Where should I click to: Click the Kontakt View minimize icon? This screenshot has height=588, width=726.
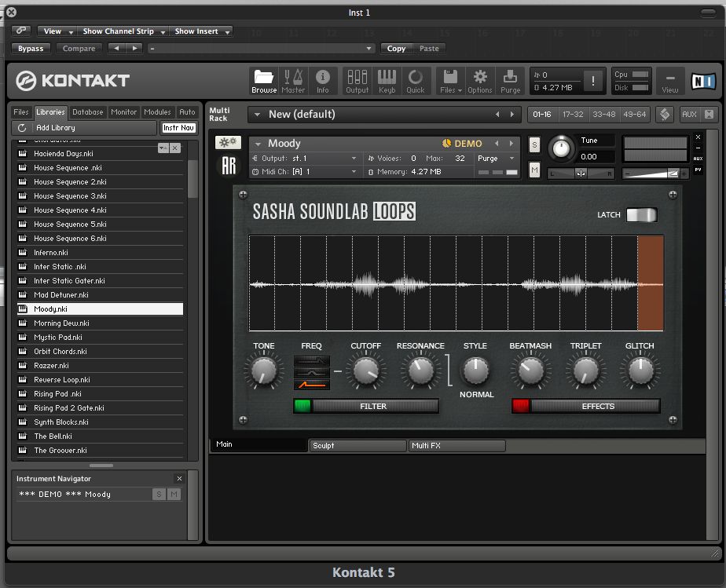click(x=669, y=81)
